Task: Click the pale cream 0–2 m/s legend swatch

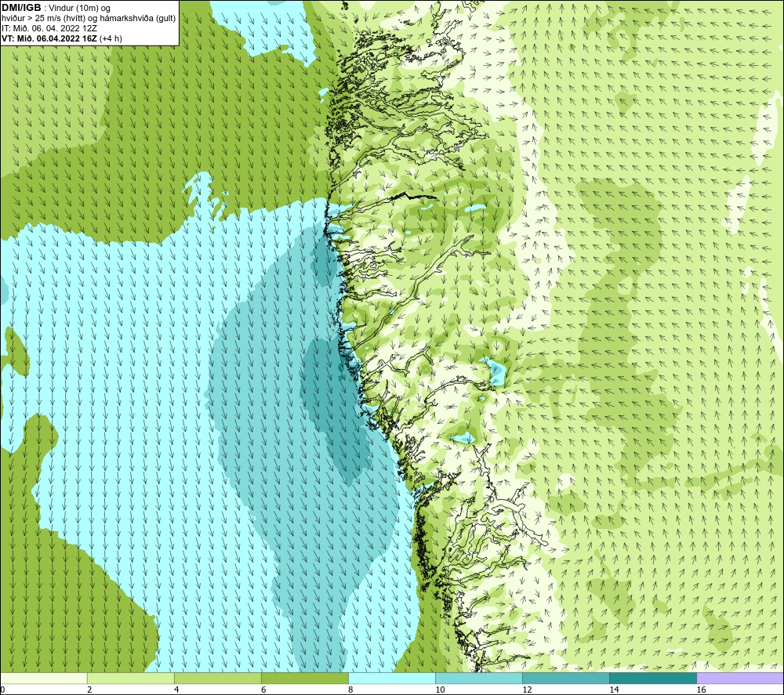Action: (x=44, y=678)
